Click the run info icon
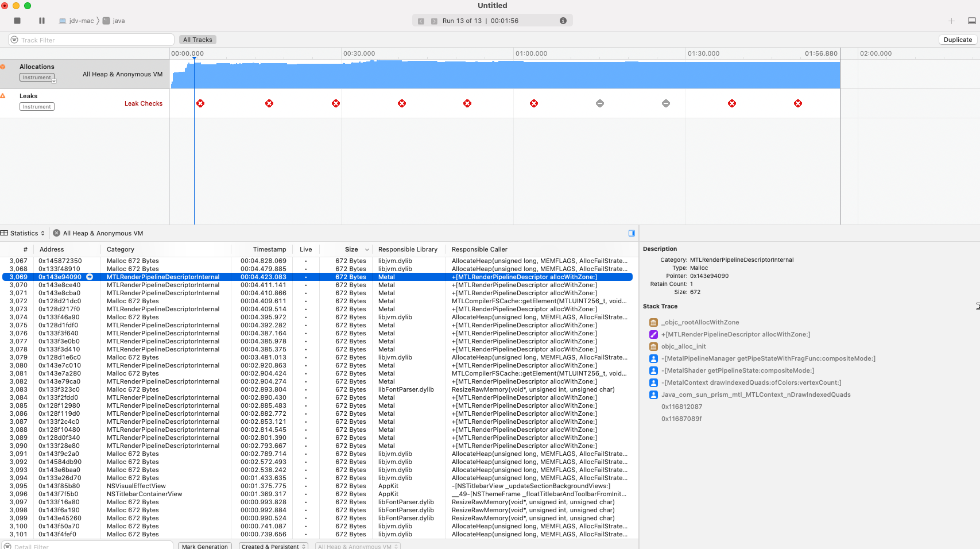This screenshot has width=980, height=549. point(563,21)
